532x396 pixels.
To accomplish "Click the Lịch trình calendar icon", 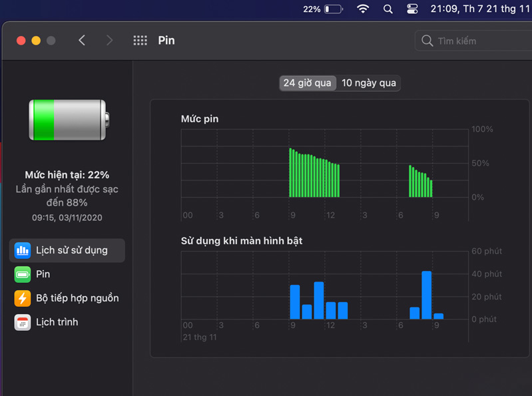I will [x=23, y=322].
